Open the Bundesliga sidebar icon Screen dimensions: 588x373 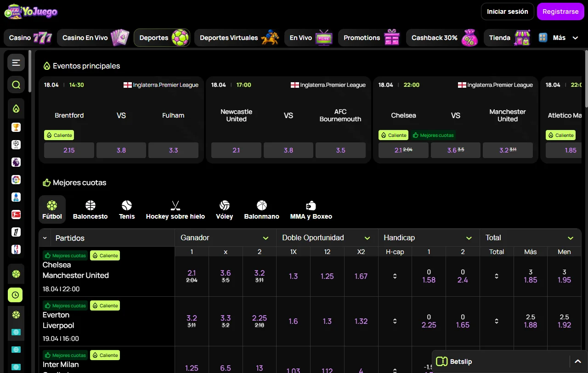coord(16,215)
